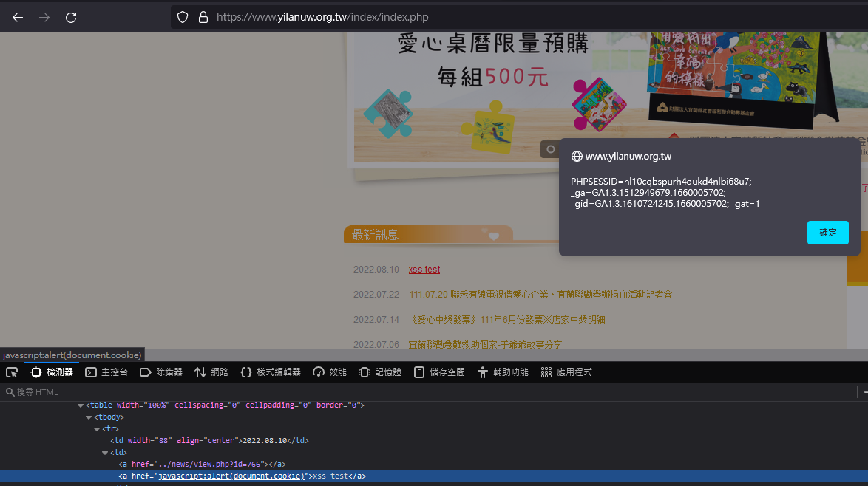Collapse the second td node in inspector

105,453
